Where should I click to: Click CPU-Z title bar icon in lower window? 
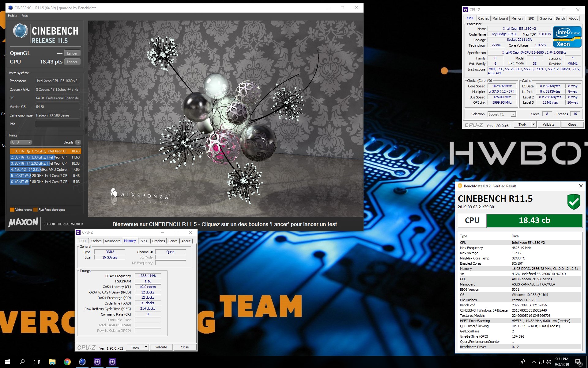tap(78, 232)
